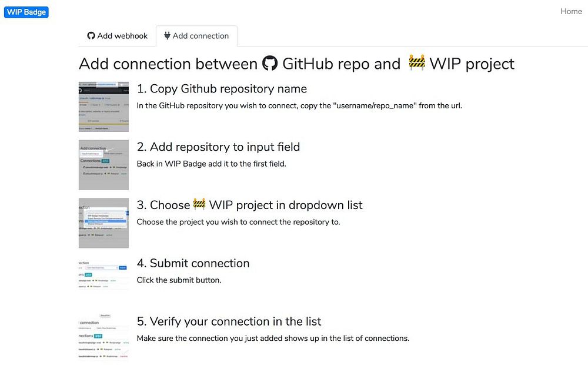
Task: Click the '2. Add repository to input field' heading
Action: [x=218, y=147]
